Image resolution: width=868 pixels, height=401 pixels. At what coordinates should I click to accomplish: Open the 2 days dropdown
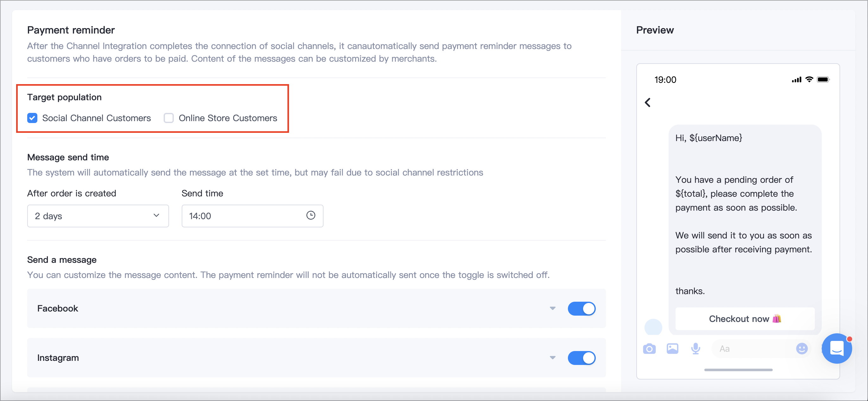coord(98,216)
